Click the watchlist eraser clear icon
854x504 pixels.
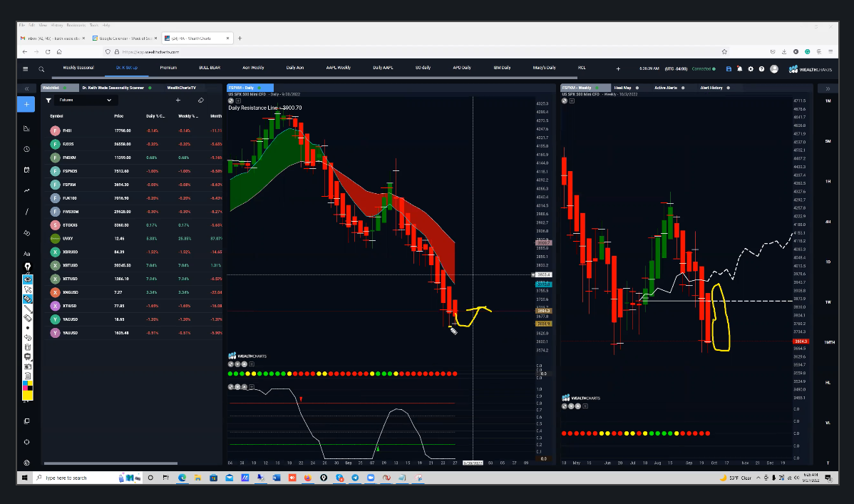pos(200,101)
